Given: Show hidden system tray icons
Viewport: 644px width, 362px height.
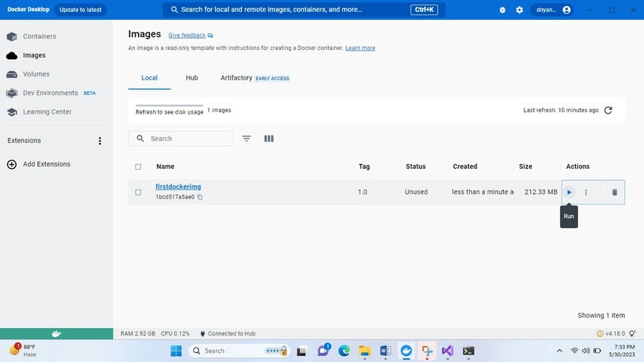Looking at the screenshot, I should [559, 351].
